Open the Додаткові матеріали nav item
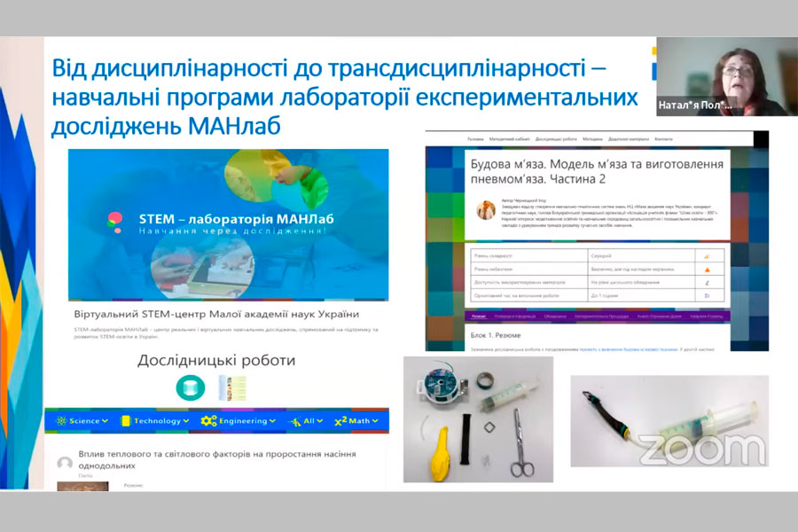 click(629, 139)
